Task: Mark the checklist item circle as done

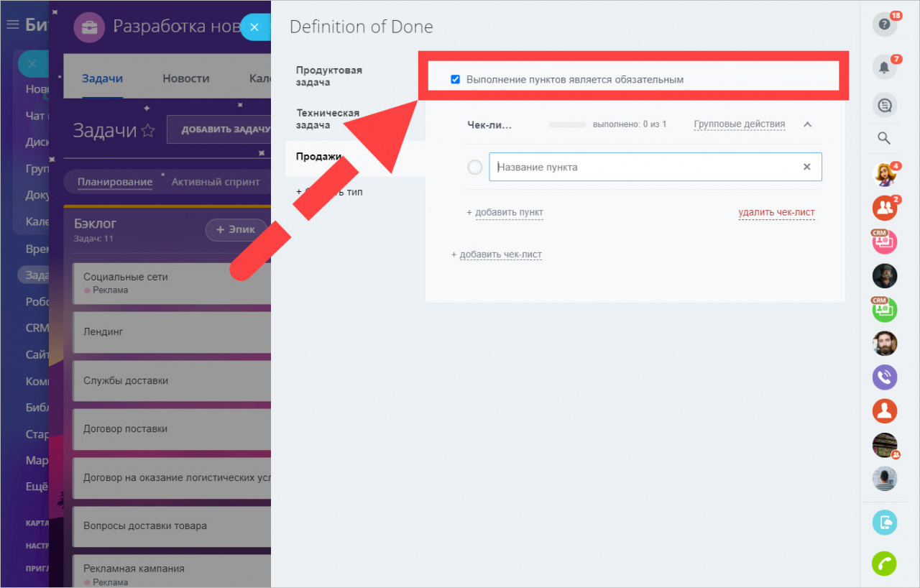Action: (x=474, y=167)
